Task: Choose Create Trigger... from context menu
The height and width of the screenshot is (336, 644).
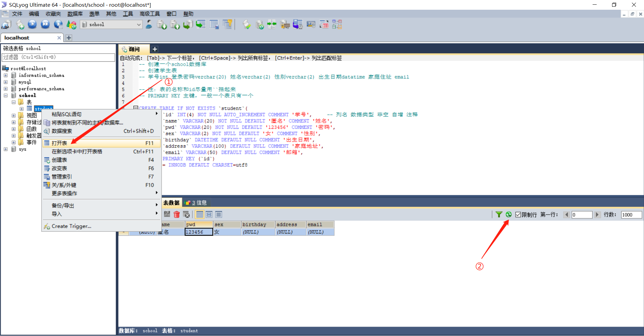Action: point(102,226)
